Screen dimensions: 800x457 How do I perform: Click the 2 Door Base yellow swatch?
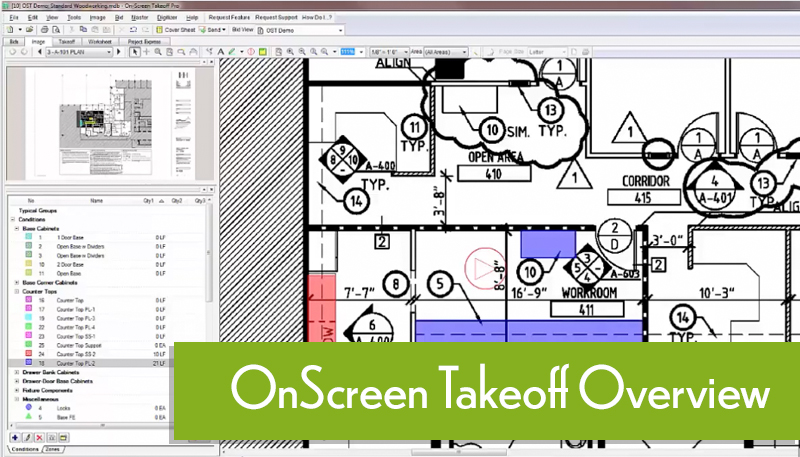(x=29, y=264)
